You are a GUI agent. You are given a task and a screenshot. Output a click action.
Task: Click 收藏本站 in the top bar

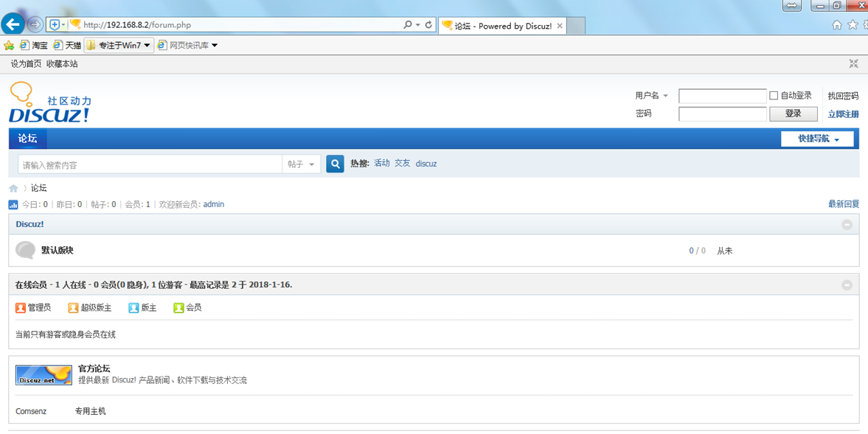(x=62, y=64)
